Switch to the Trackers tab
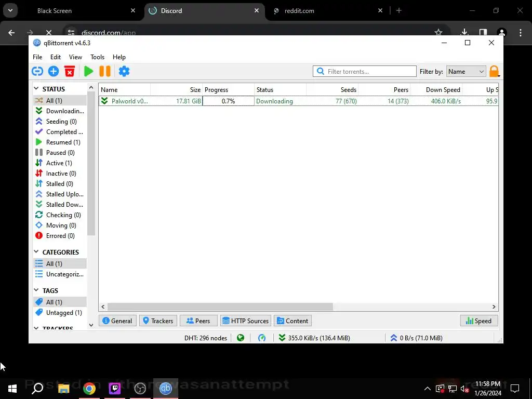This screenshot has height=399, width=532. tap(158, 321)
